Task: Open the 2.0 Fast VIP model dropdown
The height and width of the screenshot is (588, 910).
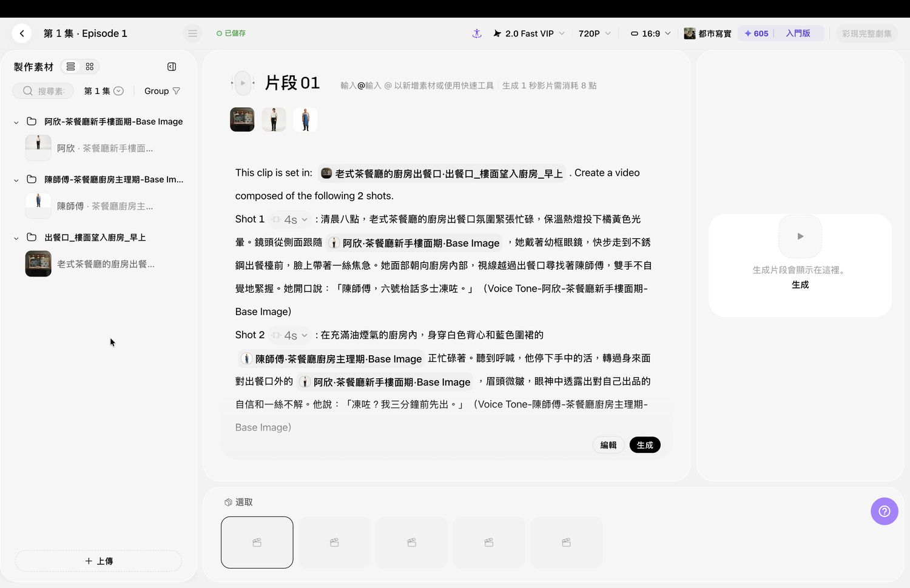Action: (x=529, y=33)
